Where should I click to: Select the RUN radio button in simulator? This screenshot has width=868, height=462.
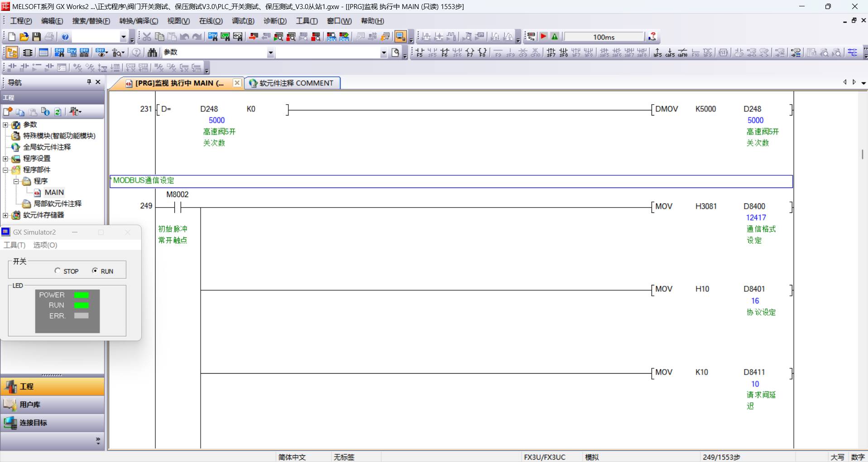pyautogui.click(x=95, y=271)
